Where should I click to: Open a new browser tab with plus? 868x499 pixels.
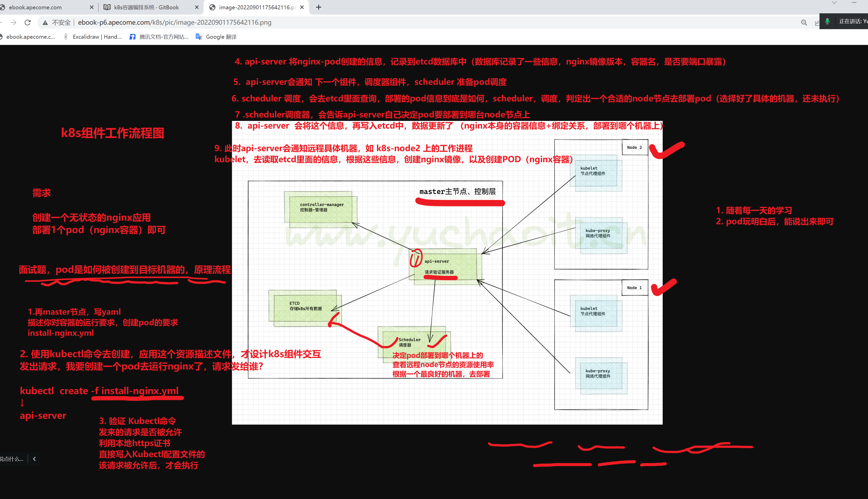(x=319, y=7)
